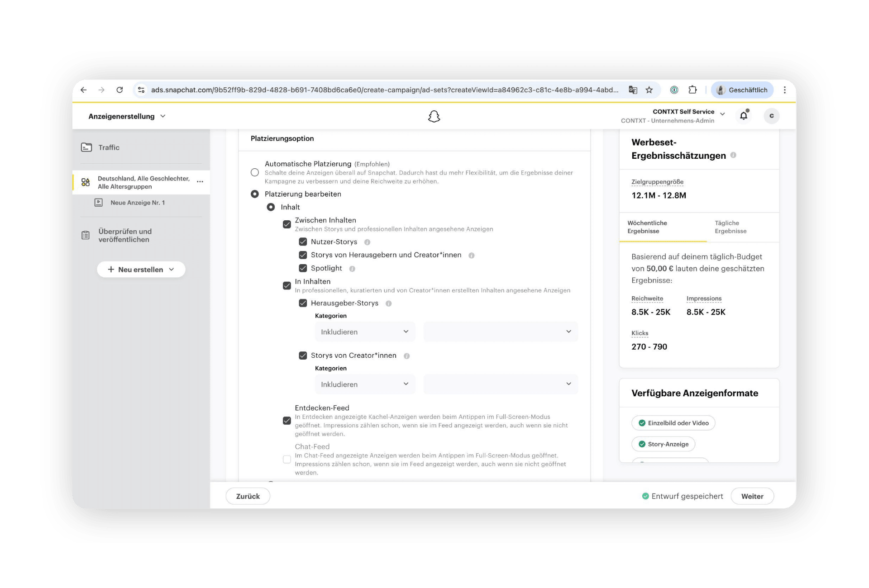Image resolution: width=869 pixels, height=588 pixels.
Task: Click the Snapchat ghost logo
Action: [434, 116]
